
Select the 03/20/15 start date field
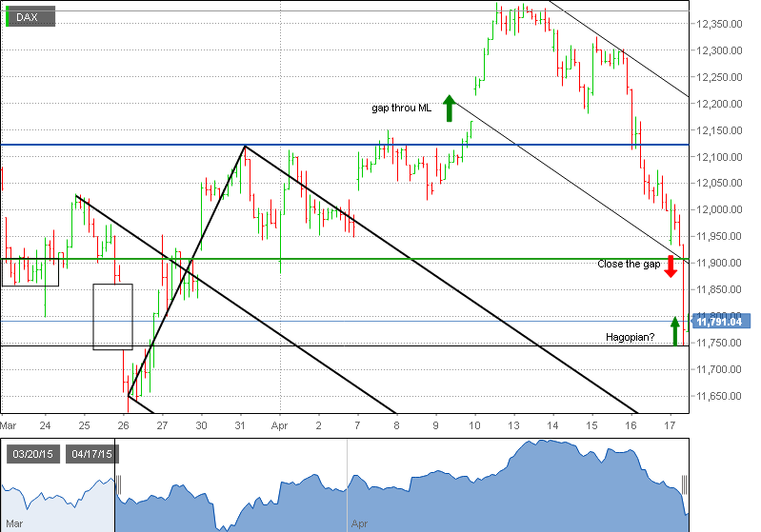pos(33,454)
